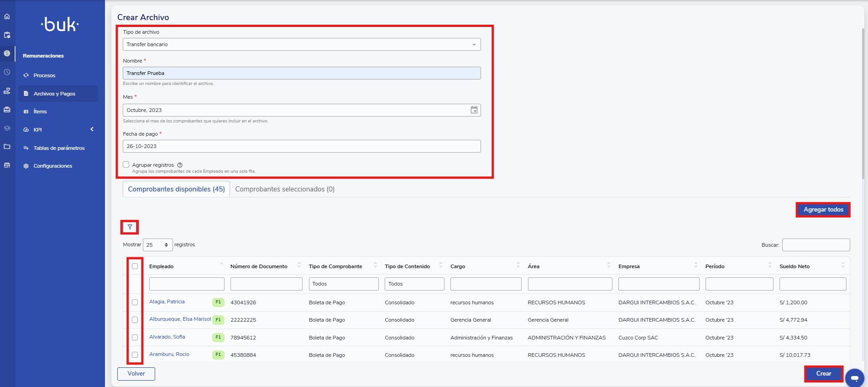Open the hand-with-heart benefits icon
Screen dimensions: 868x387
point(7,91)
